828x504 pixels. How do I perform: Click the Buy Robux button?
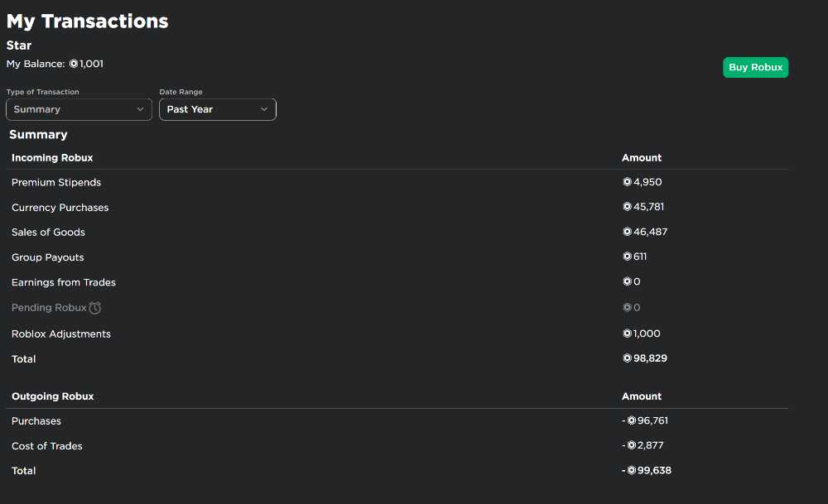755,68
